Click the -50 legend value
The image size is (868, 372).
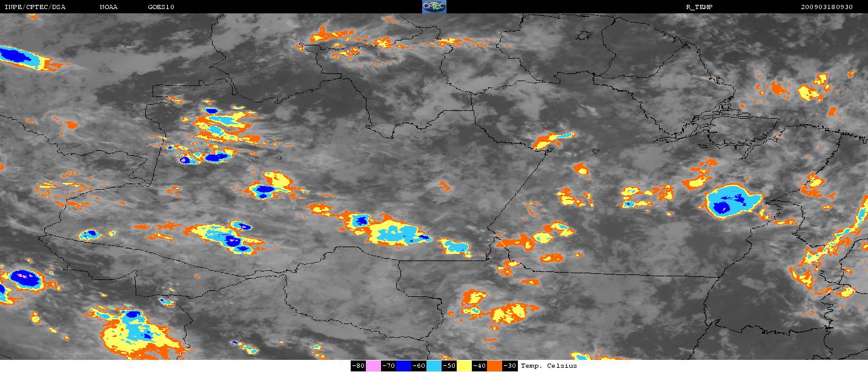(449, 366)
